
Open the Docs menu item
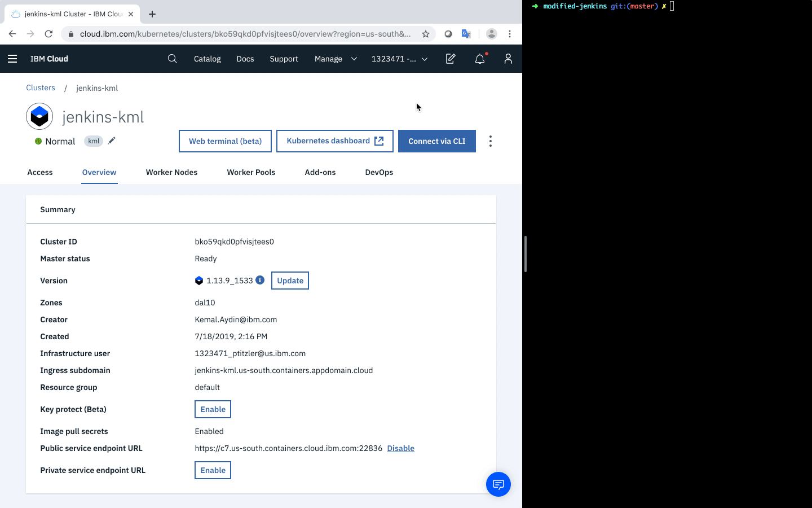pyautogui.click(x=245, y=59)
